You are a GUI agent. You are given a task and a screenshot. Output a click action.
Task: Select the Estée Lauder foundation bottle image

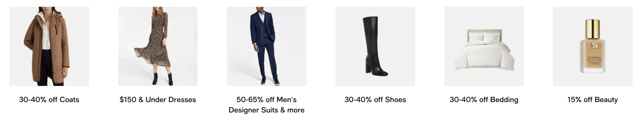[x=592, y=46]
